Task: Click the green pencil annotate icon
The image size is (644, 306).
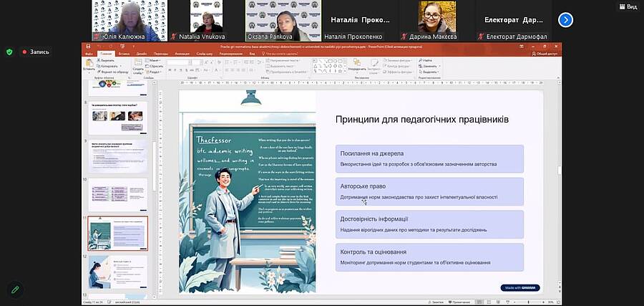Action: tap(14, 290)
